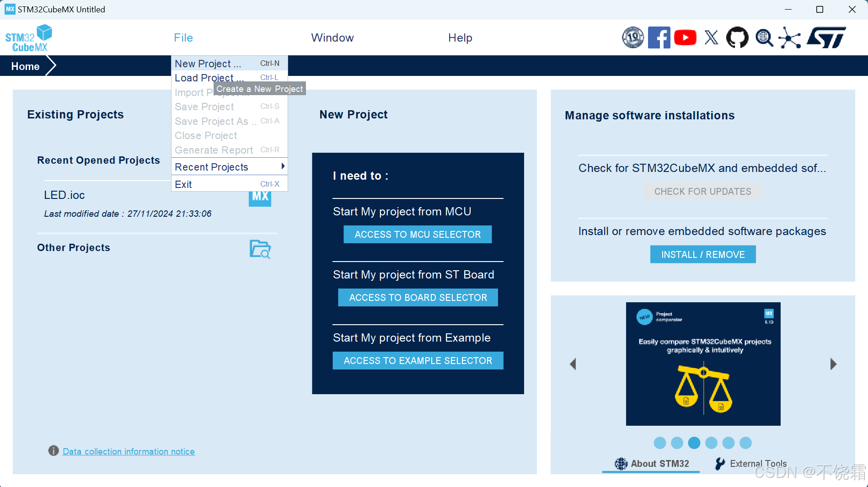Select the second carousel dot

pos(677,443)
